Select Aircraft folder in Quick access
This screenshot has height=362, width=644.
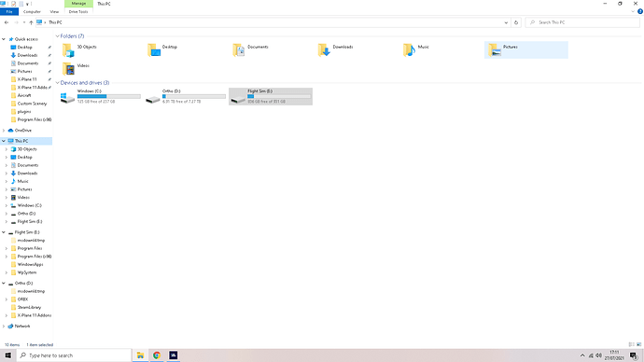pos(24,95)
